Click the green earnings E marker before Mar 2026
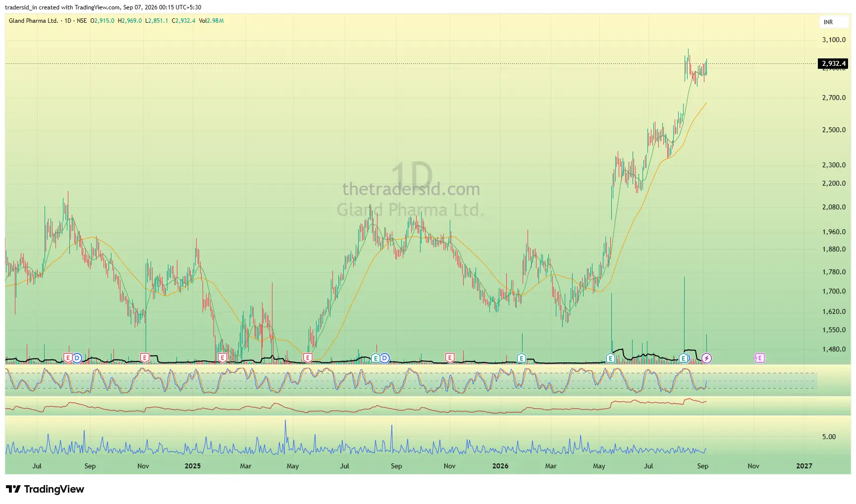Screen dimensions: 856x504 pyautogui.click(x=521, y=358)
